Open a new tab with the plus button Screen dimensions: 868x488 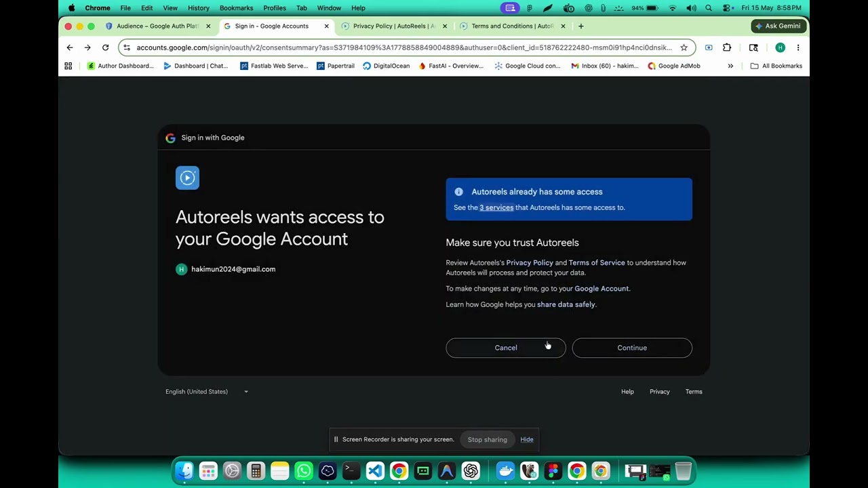[x=580, y=26]
